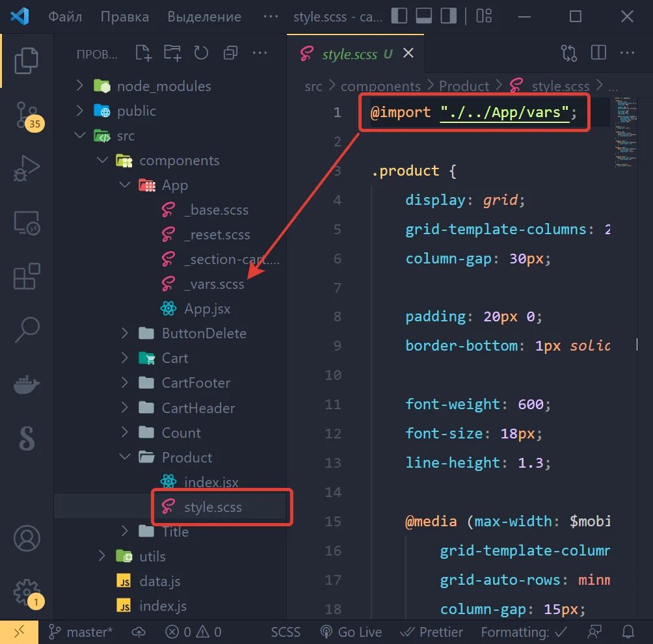Click Product in breadcrumb path

[464, 86]
